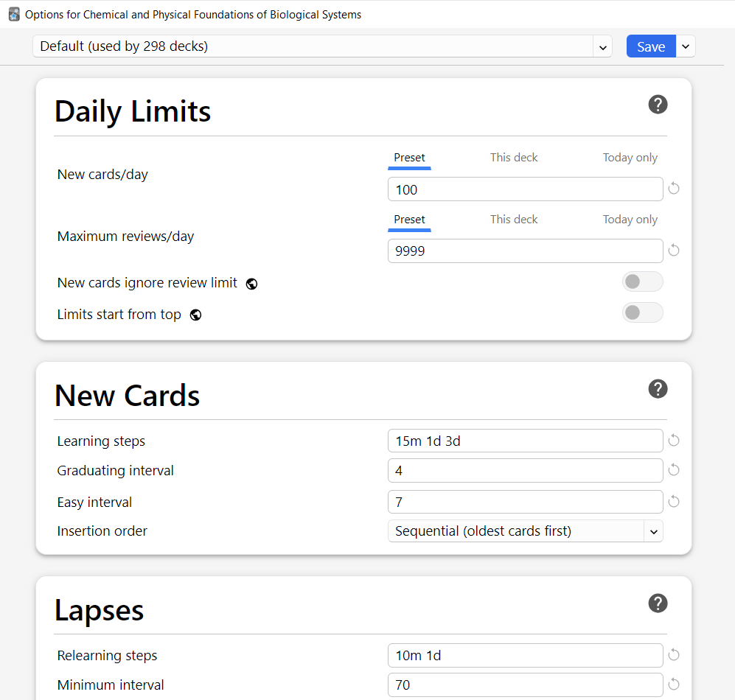
Task: Reset Graduating interval to default
Action: click(x=673, y=470)
